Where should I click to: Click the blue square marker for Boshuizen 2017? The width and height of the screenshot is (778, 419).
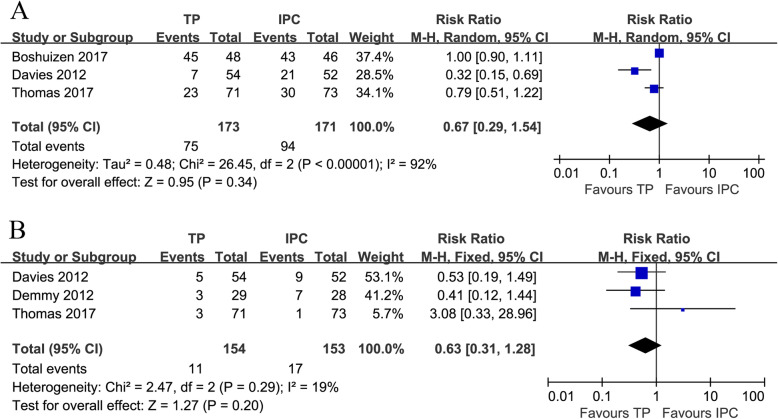coord(659,53)
